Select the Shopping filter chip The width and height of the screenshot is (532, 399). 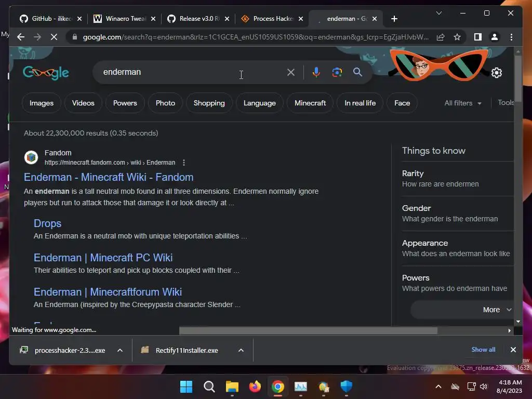tap(209, 103)
